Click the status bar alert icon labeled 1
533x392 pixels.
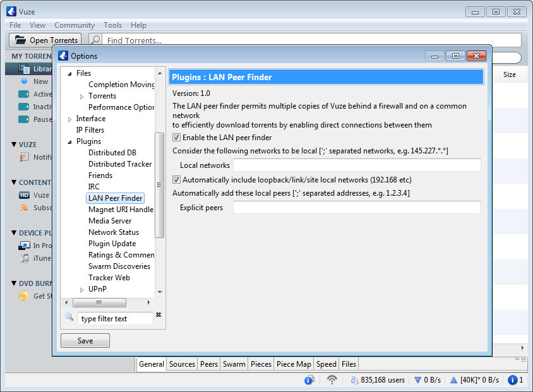tap(515, 380)
